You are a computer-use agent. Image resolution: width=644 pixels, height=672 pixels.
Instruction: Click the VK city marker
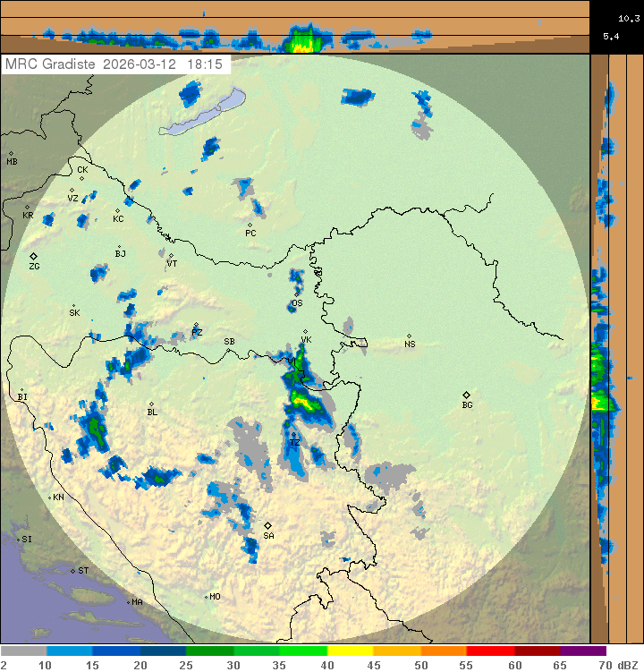click(x=305, y=332)
